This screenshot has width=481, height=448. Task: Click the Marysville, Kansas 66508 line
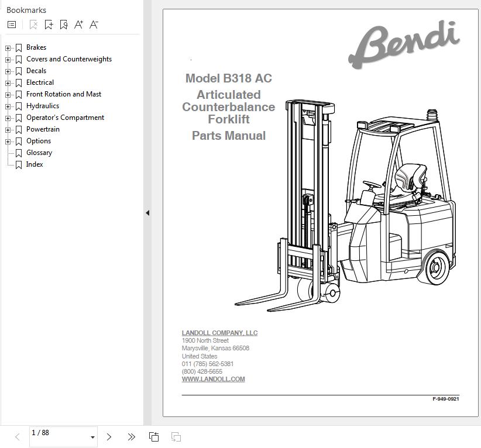(215, 348)
